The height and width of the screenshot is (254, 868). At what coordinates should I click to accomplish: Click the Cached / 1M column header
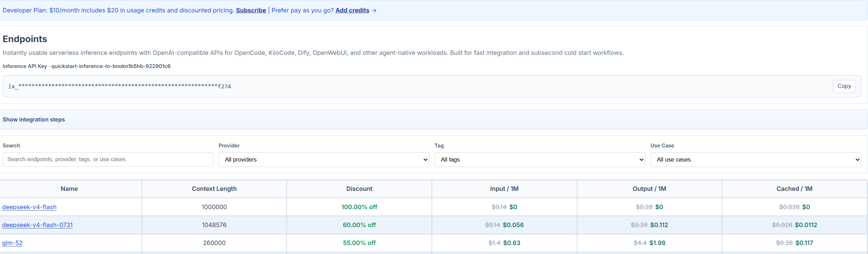(794, 189)
